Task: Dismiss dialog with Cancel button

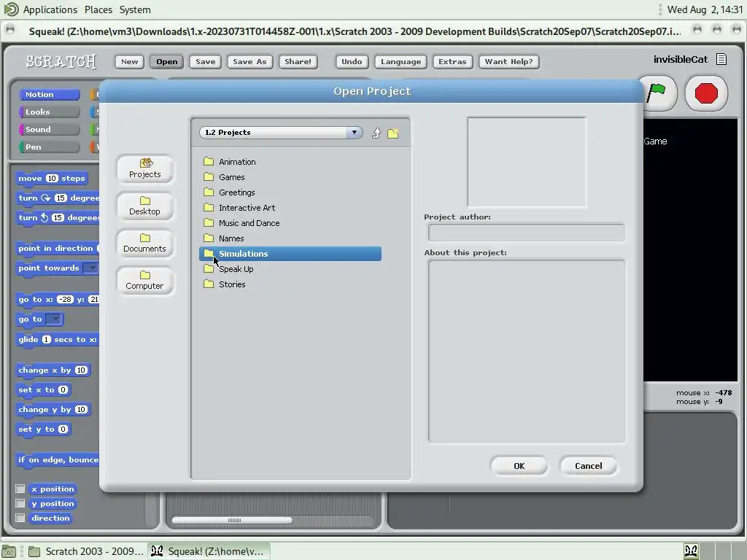Action: tap(589, 466)
